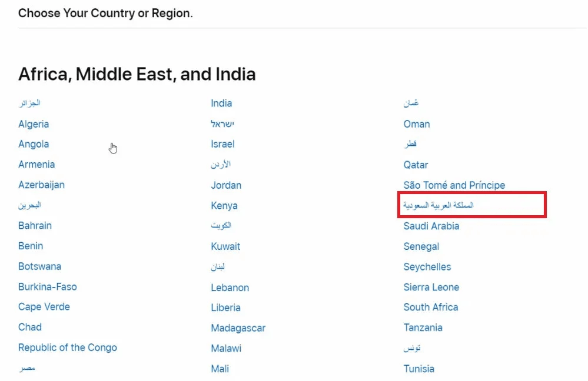Click the Oman link
This screenshot has height=381, width=588.
(x=417, y=124)
